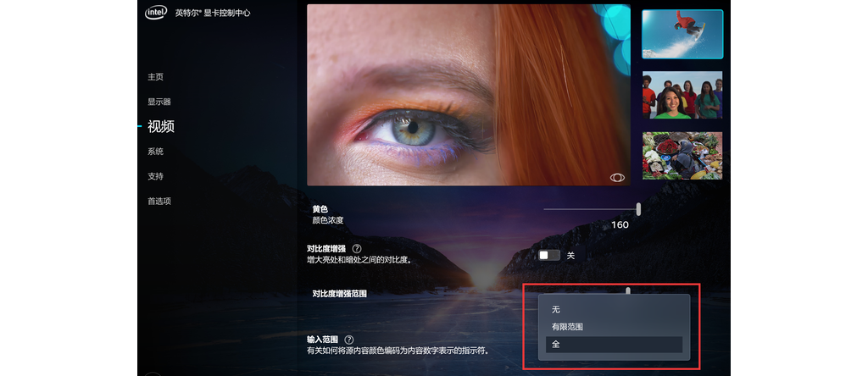Viewport: 868px width, 376px height.
Task: Open 显示器 section in sidebar
Action: click(159, 102)
